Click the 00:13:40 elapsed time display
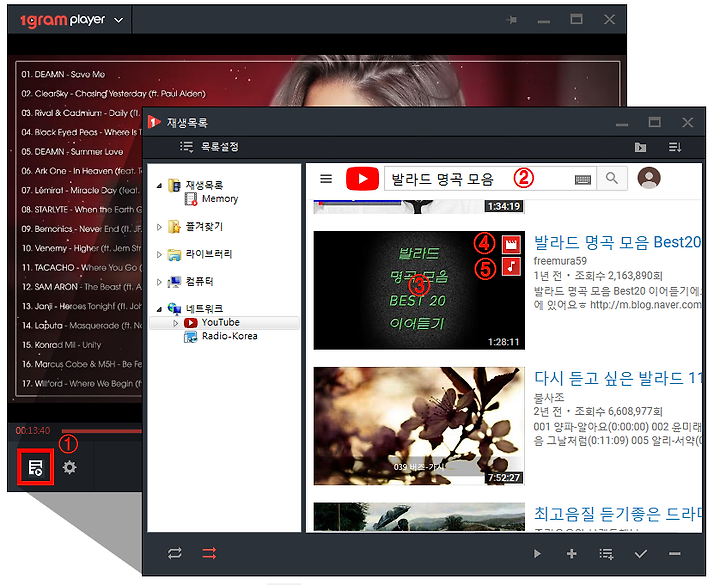720x585 pixels. pyautogui.click(x=33, y=431)
